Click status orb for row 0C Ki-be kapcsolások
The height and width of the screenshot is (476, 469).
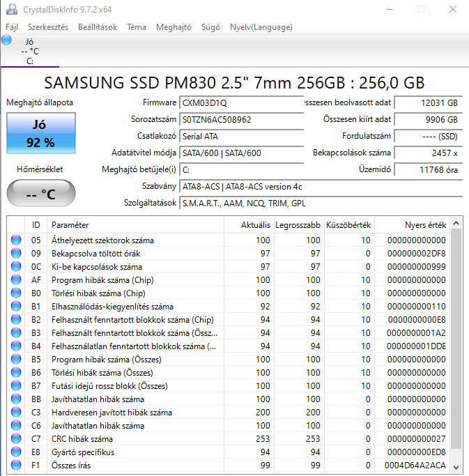[x=16, y=266]
